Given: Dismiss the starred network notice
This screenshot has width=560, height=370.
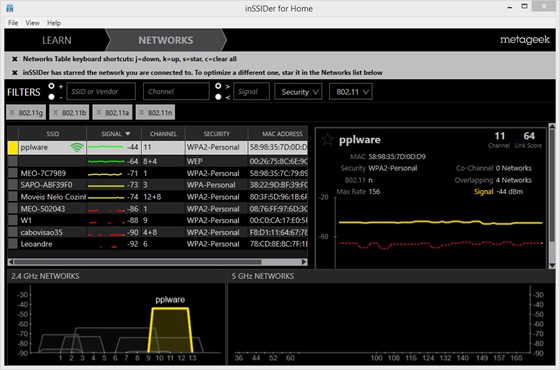Looking at the screenshot, I should (x=15, y=72).
